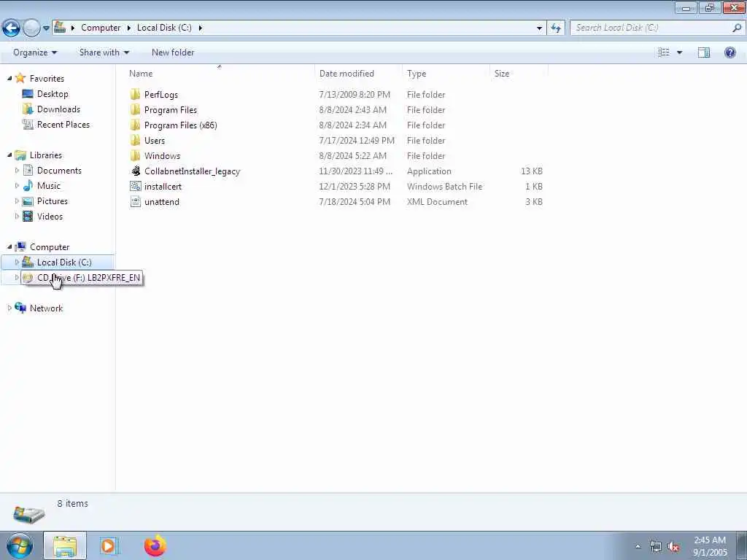Collapse the Computer section

9,246
